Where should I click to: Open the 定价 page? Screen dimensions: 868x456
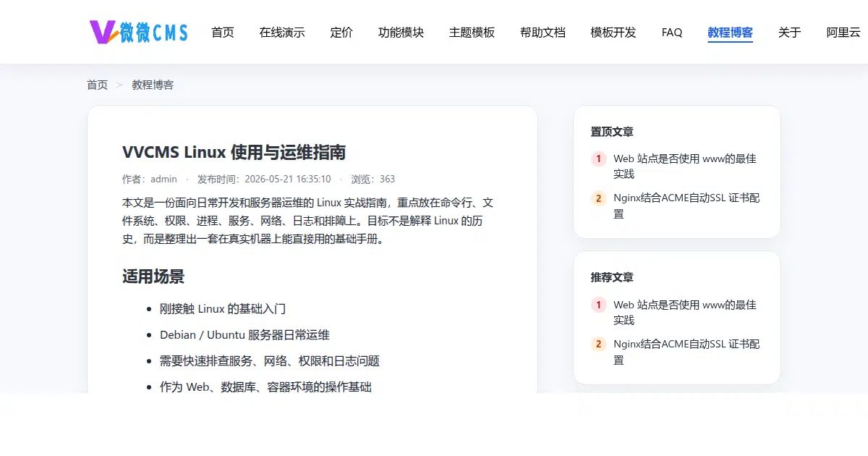pos(341,33)
